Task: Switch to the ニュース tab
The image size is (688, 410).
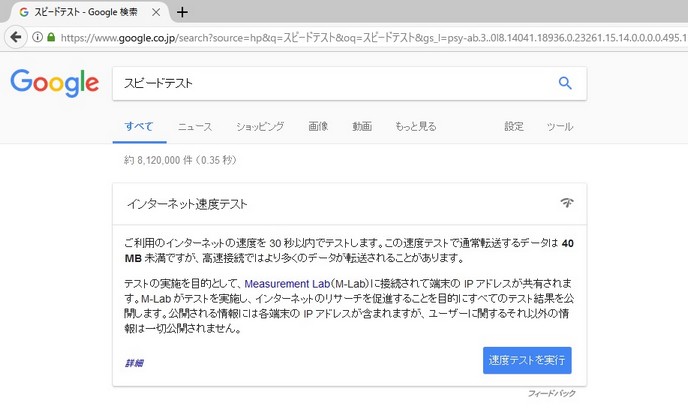Action: (x=195, y=126)
